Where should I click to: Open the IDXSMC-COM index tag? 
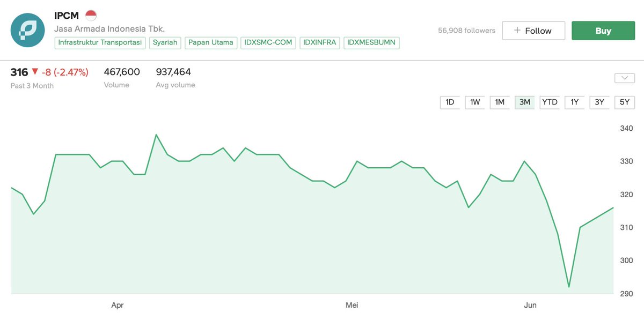[268, 42]
